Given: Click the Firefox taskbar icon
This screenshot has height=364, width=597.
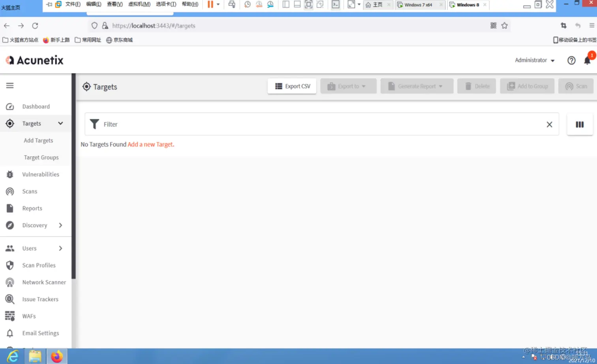Looking at the screenshot, I should click(57, 356).
